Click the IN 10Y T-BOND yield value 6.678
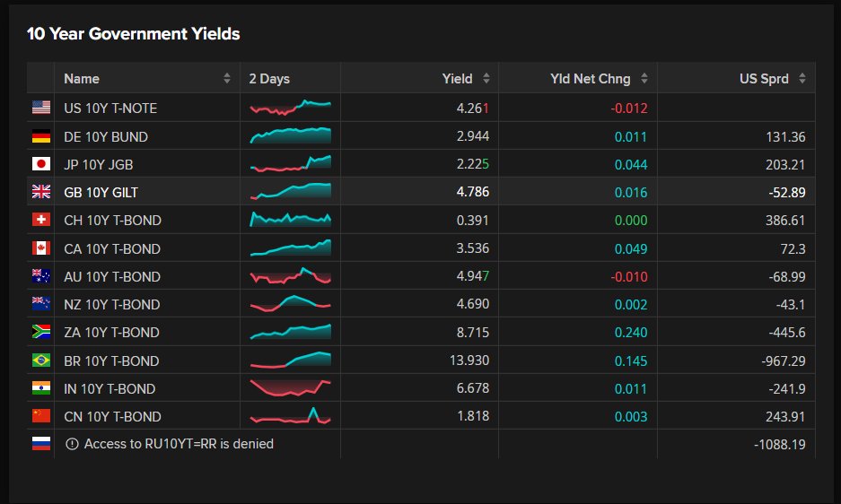This screenshot has height=504, width=841. [x=472, y=388]
